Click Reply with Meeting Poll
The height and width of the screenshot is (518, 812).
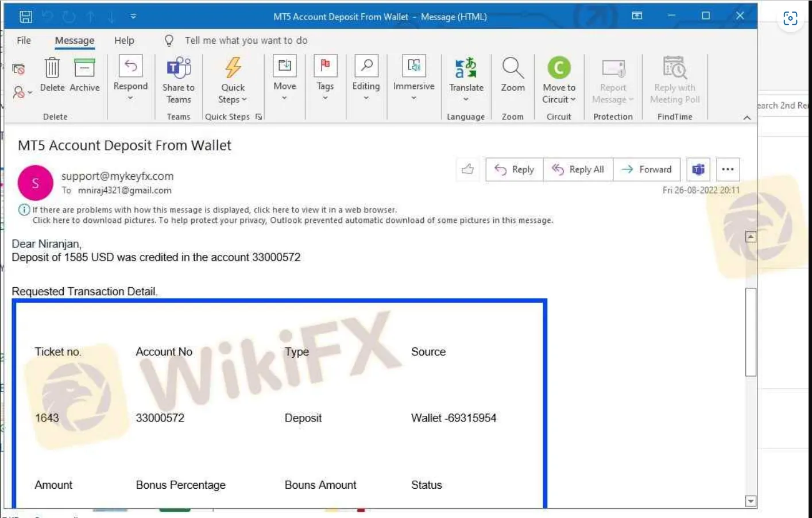[x=675, y=80]
